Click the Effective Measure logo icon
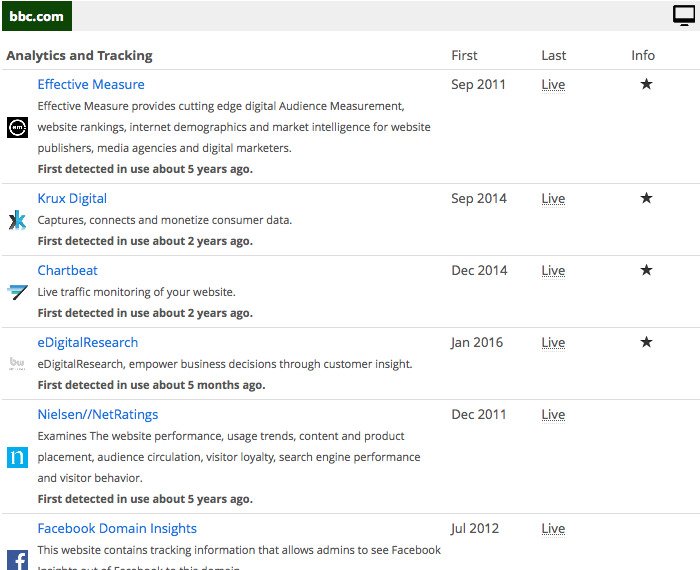Image resolution: width=700 pixels, height=570 pixels. click(x=17, y=127)
